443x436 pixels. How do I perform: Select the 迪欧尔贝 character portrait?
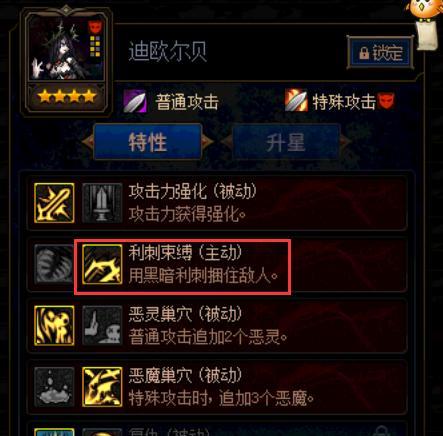[x=66, y=47]
